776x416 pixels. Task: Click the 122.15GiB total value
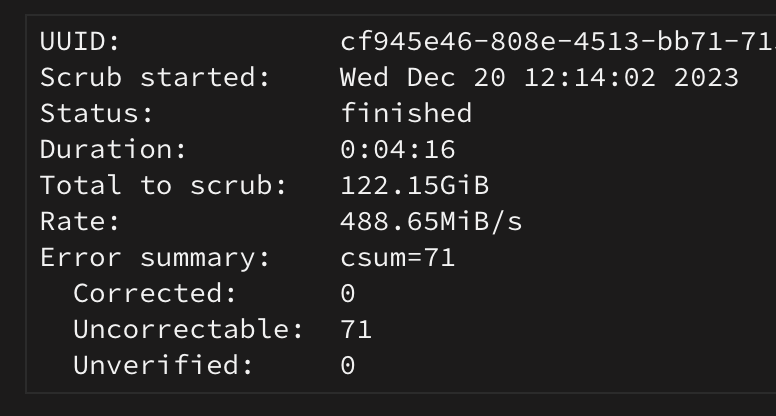coord(415,185)
